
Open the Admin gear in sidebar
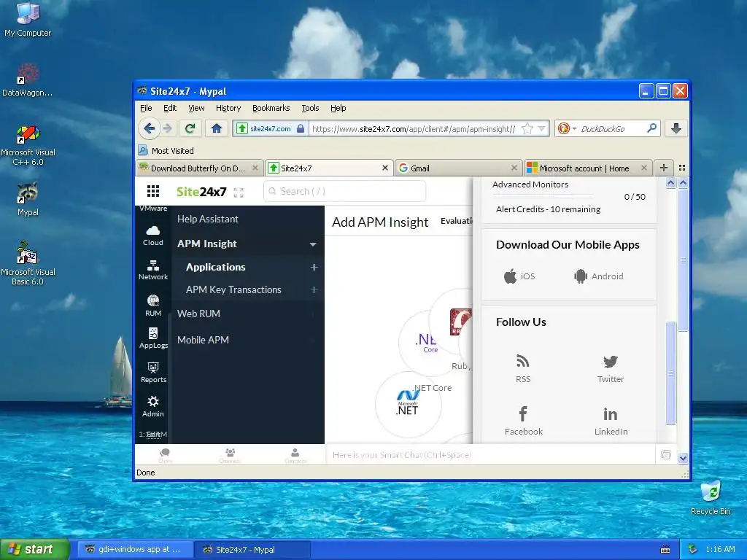pos(153,407)
